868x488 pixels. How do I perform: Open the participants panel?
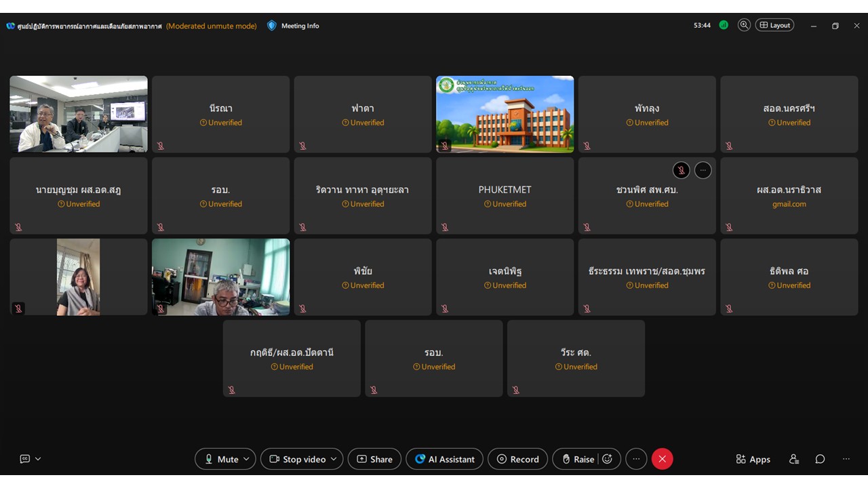(794, 459)
